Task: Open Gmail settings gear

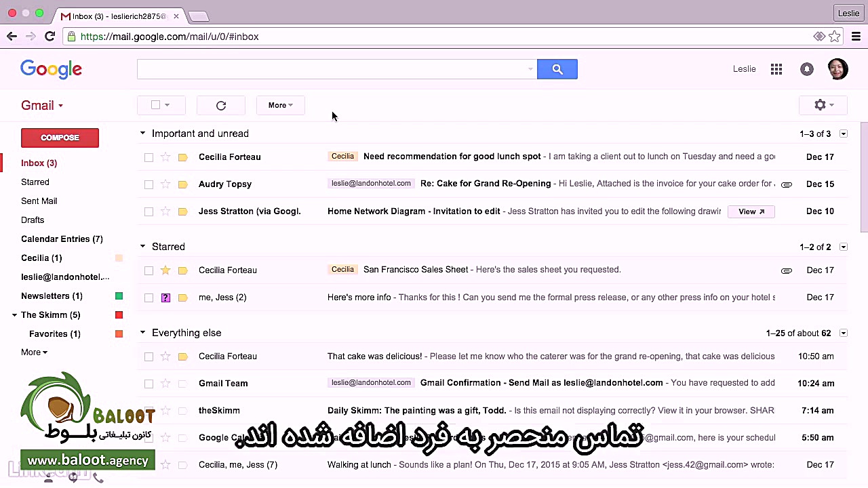Action: (820, 105)
